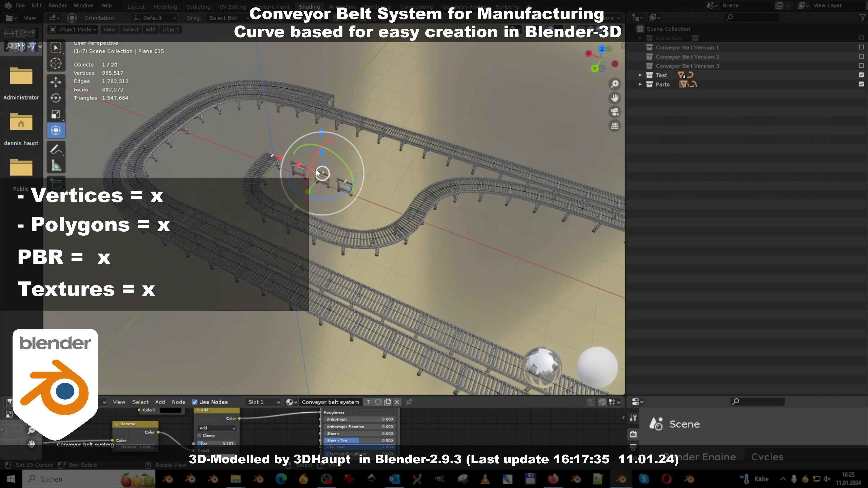Open the Color2 black color swatch
The width and height of the screenshot is (868, 488).
point(170,410)
